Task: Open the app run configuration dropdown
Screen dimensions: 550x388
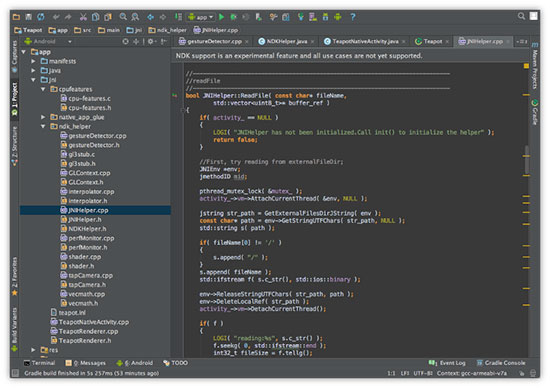Action: click(x=201, y=17)
